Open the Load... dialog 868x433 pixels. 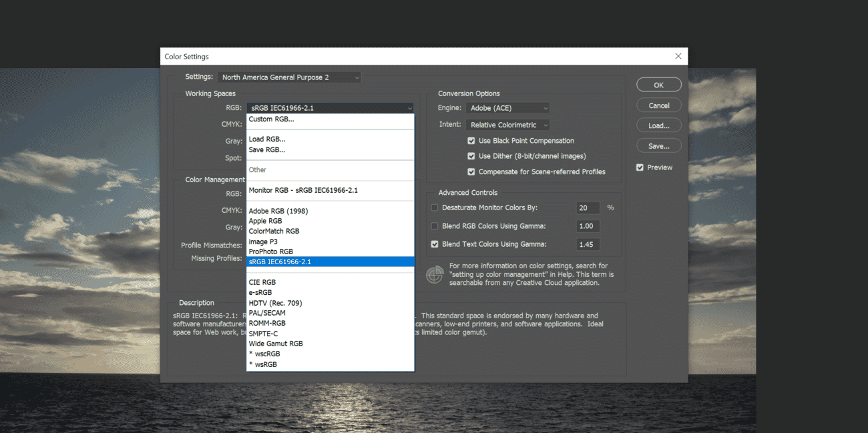[658, 125]
